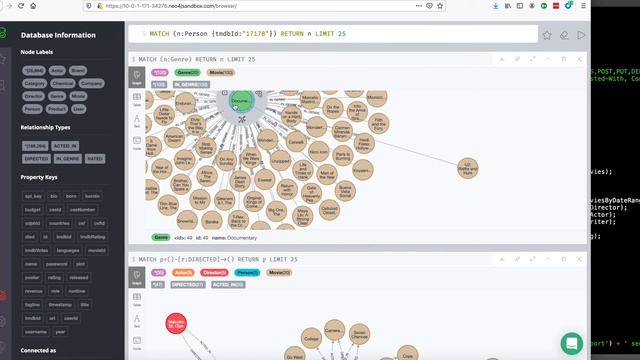Click the Genre label in Node Labels
This screenshot has height=360, width=640.
(57, 96)
